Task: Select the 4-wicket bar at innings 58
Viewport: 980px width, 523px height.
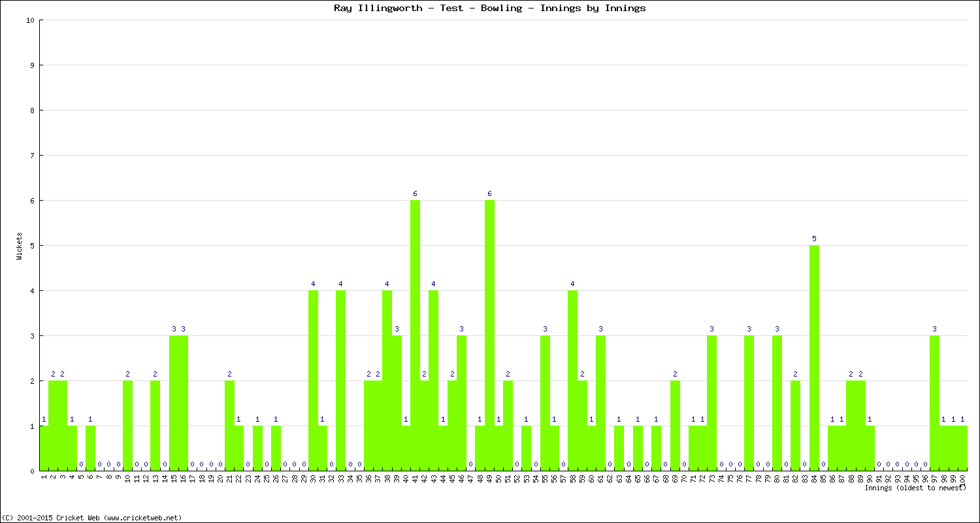Action: point(572,380)
